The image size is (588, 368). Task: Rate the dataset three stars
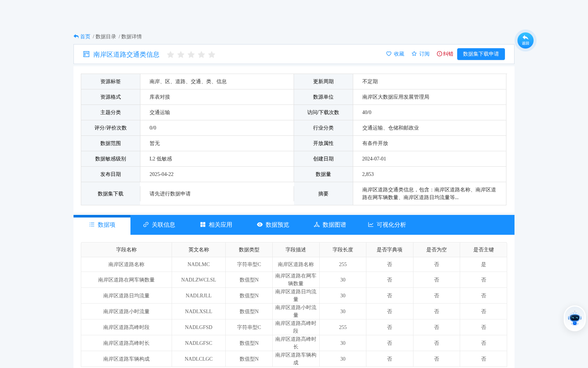point(191,54)
